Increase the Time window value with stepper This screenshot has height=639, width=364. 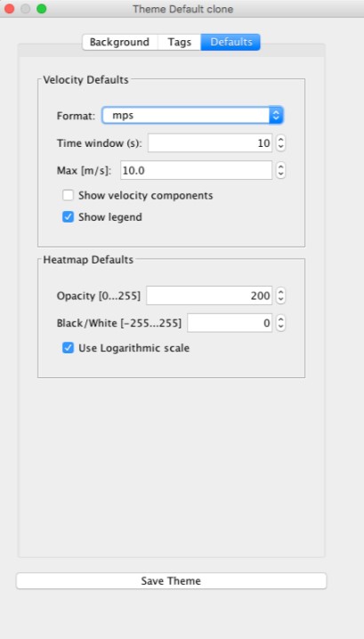(280, 139)
